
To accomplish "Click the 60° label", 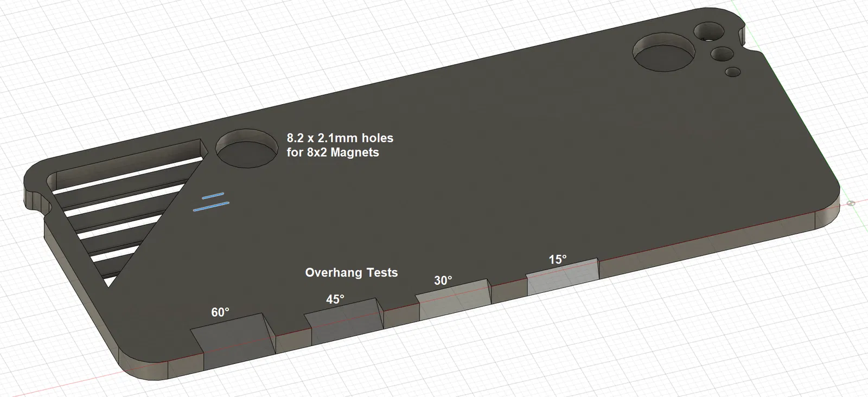I will tap(220, 312).
